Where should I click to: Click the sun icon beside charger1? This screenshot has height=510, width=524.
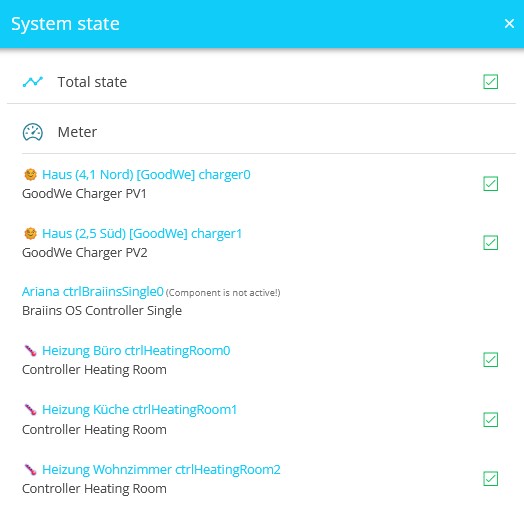point(30,233)
